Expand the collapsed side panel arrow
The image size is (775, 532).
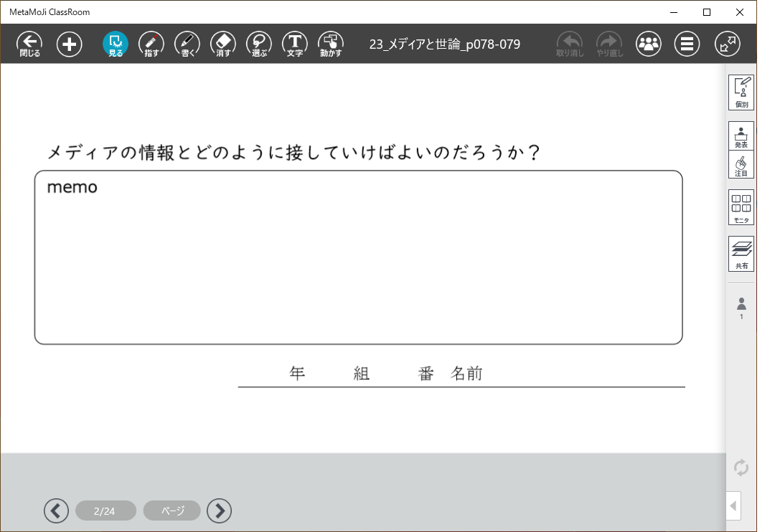[733, 505]
